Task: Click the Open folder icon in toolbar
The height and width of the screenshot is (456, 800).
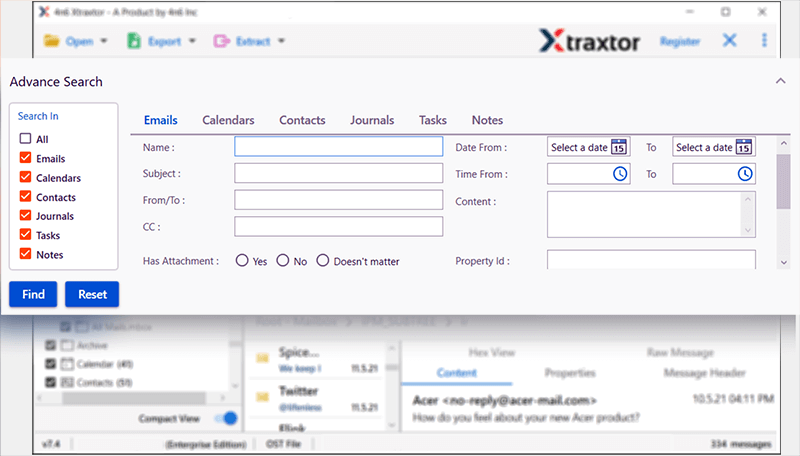Action: [x=53, y=42]
